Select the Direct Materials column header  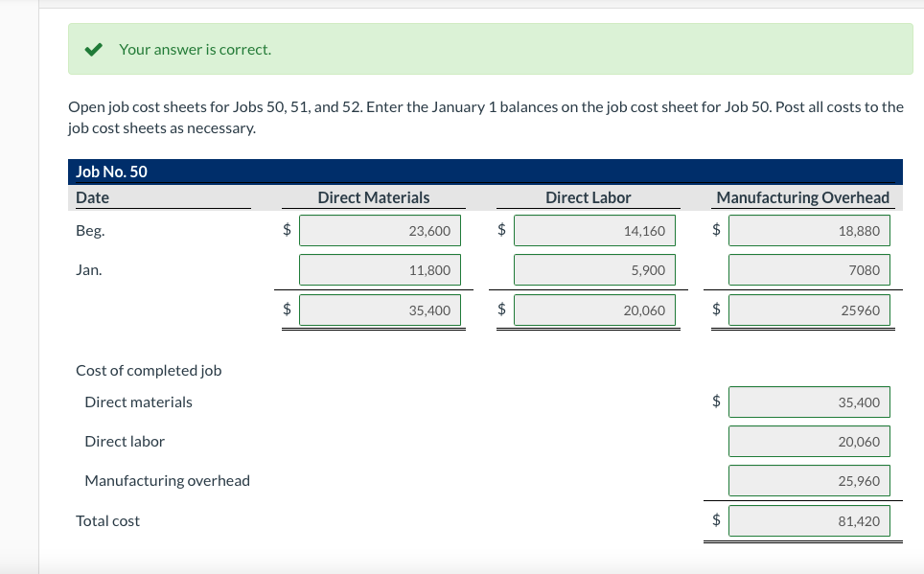click(372, 196)
